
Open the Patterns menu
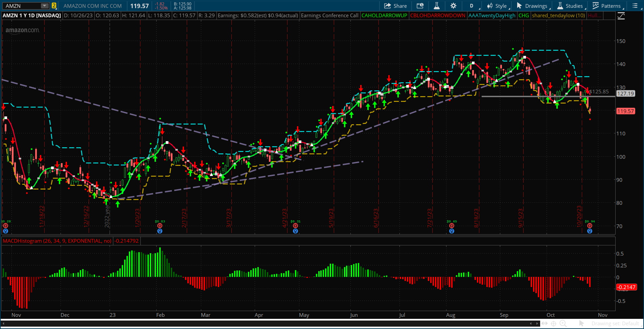point(607,6)
